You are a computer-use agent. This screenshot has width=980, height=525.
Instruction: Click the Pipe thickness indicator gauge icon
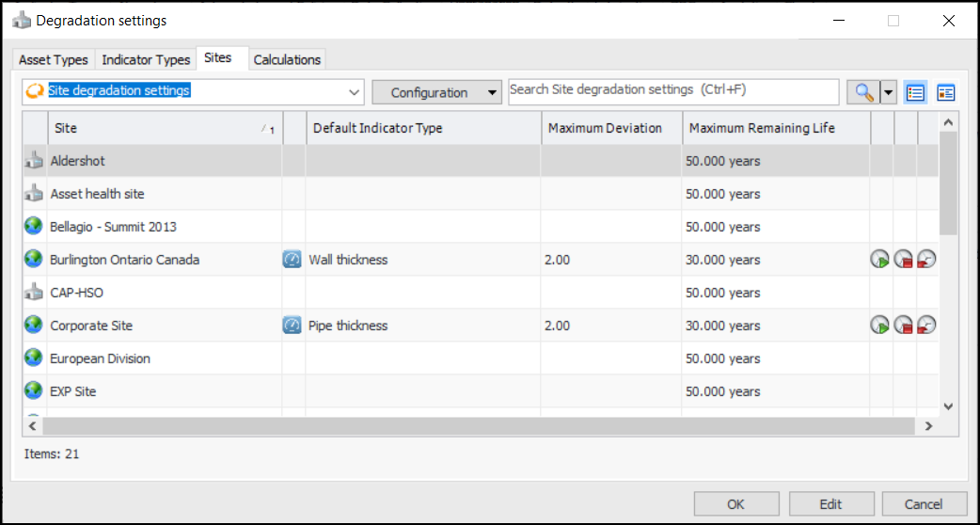coord(292,326)
